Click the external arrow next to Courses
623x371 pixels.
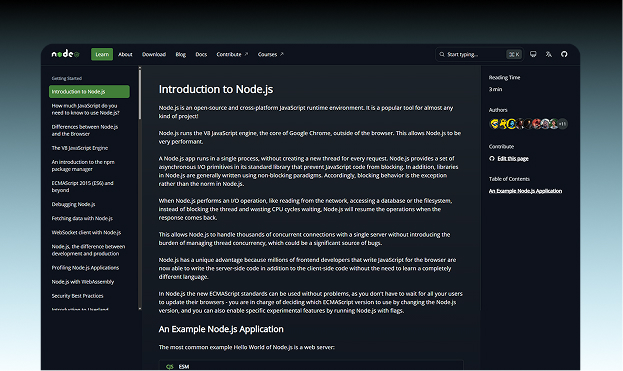coord(282,54)
